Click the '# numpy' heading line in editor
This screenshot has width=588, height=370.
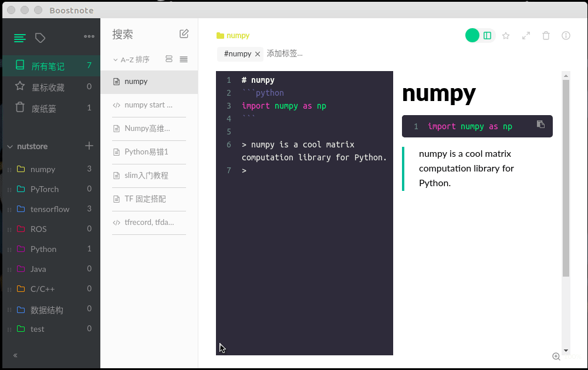click(258, 80)
